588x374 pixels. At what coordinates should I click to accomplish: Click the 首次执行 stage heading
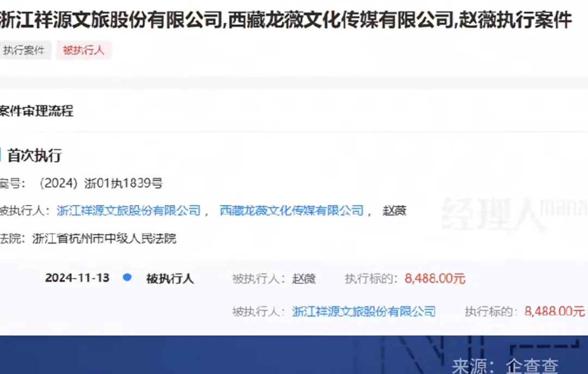[34, 156]
